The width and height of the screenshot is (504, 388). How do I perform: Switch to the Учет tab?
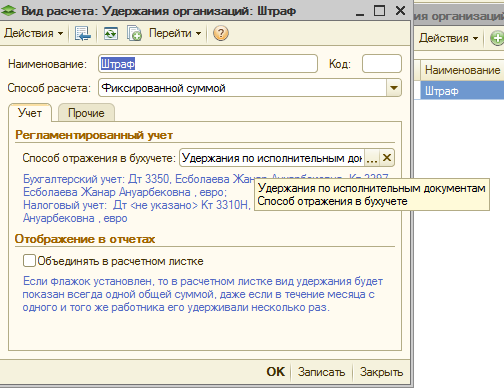(x=30, y=113)
